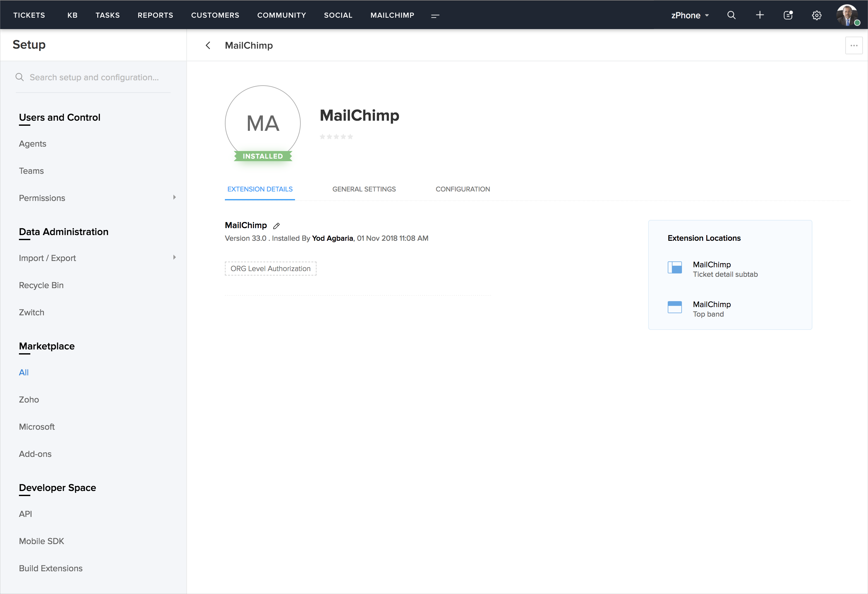Switch to the Configuration tab
868x594 pixels.
(462, 189)
